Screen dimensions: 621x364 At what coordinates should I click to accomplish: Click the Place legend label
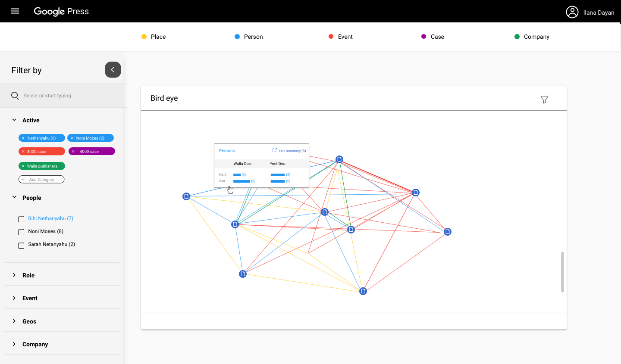158,37
